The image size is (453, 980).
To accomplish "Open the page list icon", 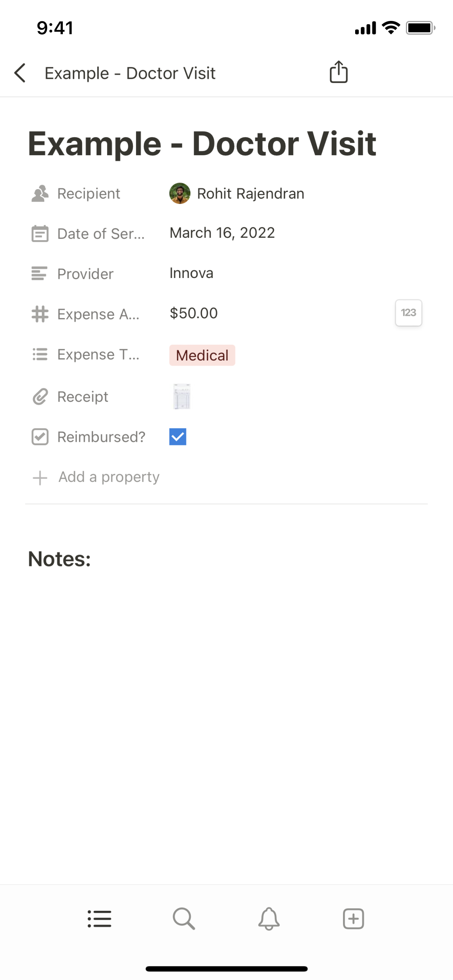I will coord(99,919).
